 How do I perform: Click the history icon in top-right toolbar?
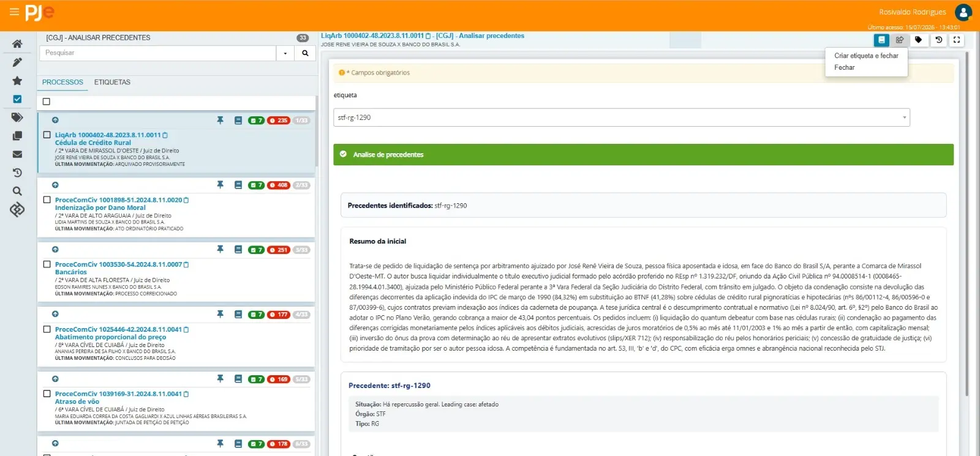point(938,40)
